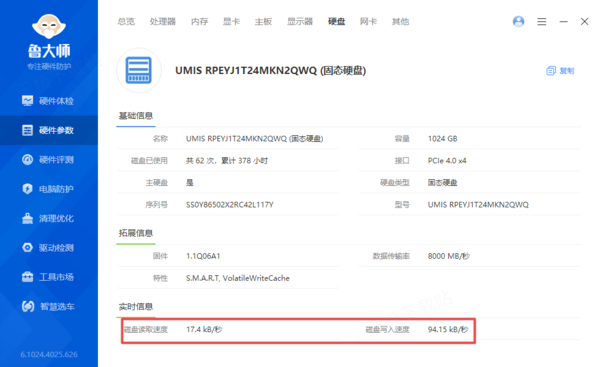This screenshot has height=367, width=600.
Task: Click the S.M.A.R.T, VolatileWriteCache features text
Action: pyautogui.click(x=238, y=278)
